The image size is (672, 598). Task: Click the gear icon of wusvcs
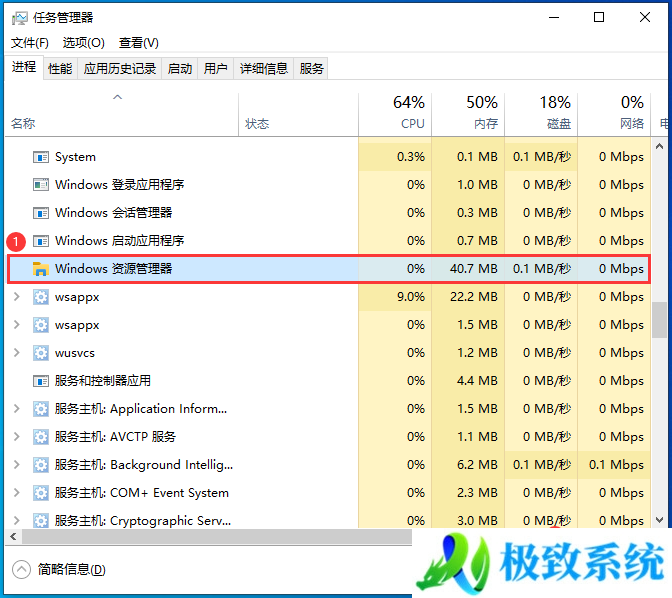pos(41,353)
